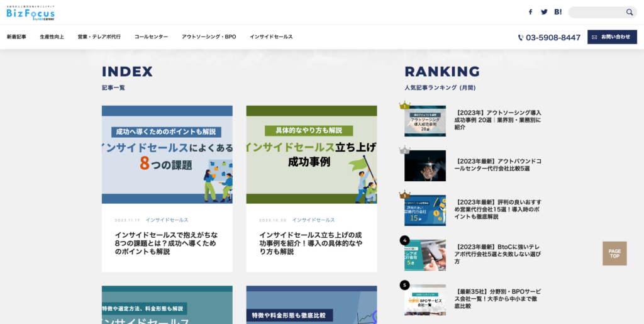Viewport: 644px width, 324px height.
Task: Click the Facebook icon in header
Action: [530, 12]
